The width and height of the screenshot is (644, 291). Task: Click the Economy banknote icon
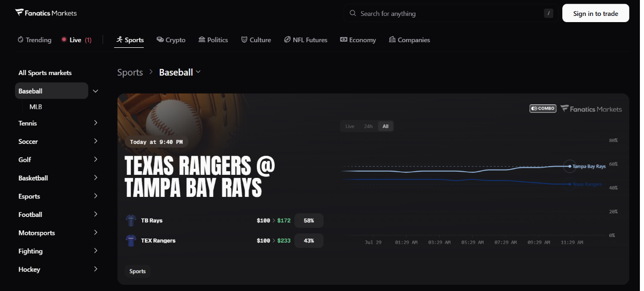(344, 40)
